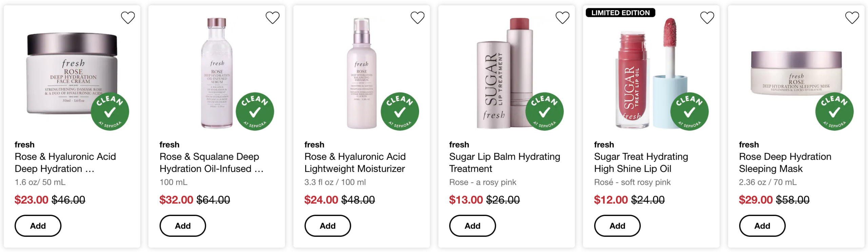Image resolution: width=868 pixels, height=252 pixels.
Task: Click the Limited Edition label
Action: tap(620, 13)
